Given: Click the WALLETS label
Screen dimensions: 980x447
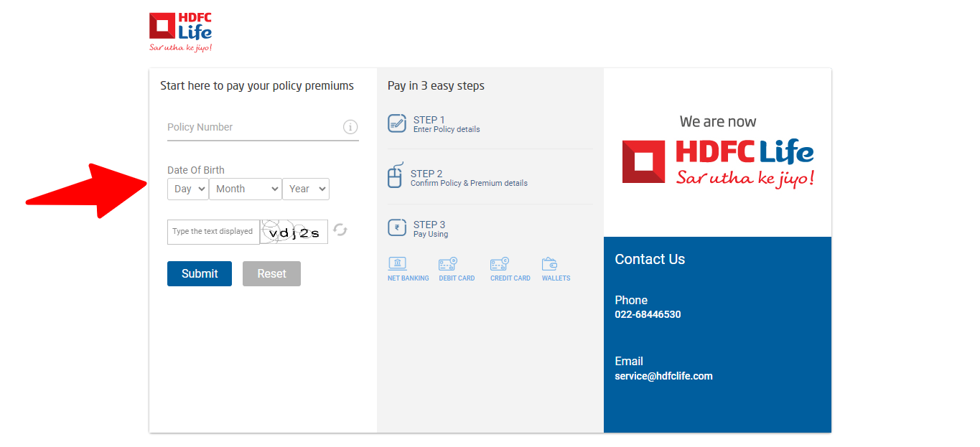Looking at the screenshot, I should (556, 278).
